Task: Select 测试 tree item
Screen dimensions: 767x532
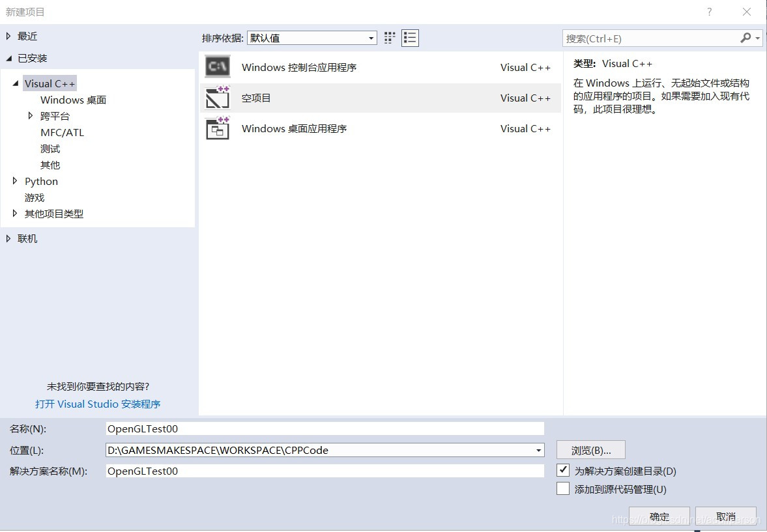Action: pyautogui.click(x=50, y=148)
